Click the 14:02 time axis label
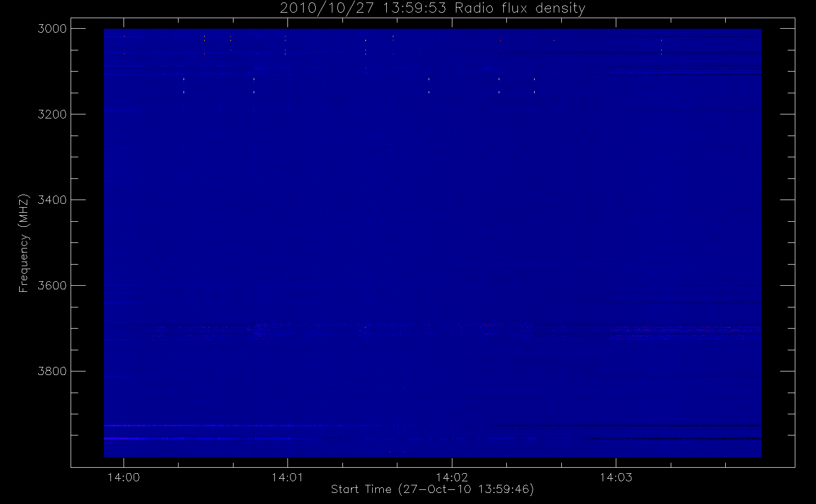The image size is (816, 504). click(x=452, y=477)
